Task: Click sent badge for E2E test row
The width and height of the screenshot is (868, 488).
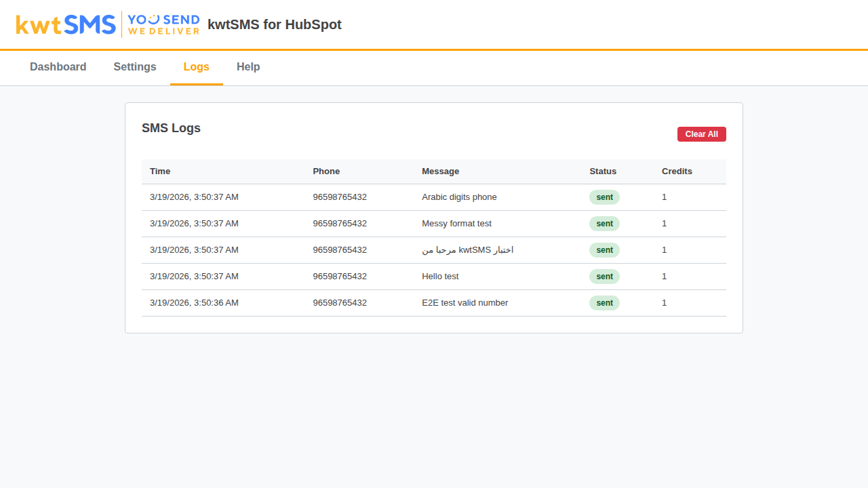Action: click(604, 303)
